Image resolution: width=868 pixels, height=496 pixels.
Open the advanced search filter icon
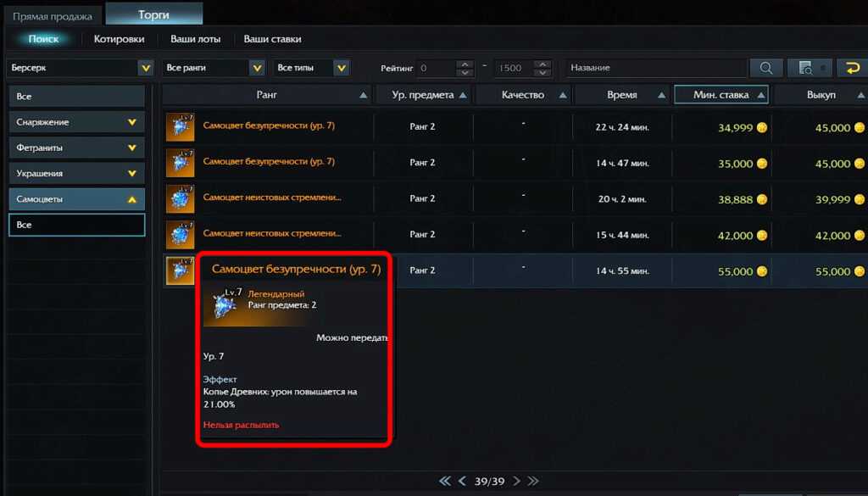pyautogui.click(x=809, y=68)
